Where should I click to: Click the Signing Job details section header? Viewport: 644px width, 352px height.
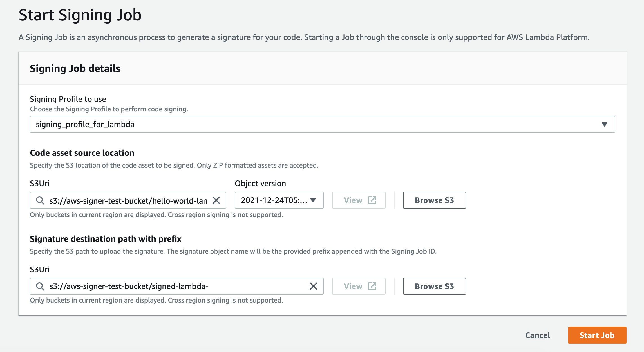coord(75,68)
